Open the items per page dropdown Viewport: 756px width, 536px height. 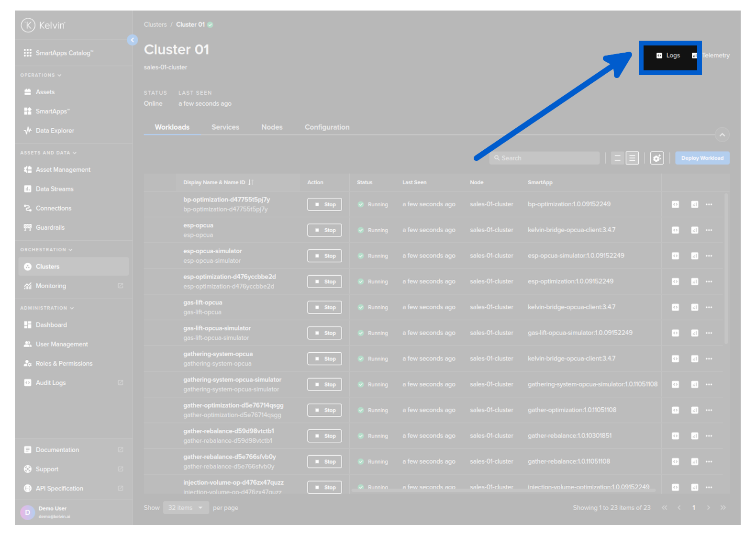pos(186,508)
